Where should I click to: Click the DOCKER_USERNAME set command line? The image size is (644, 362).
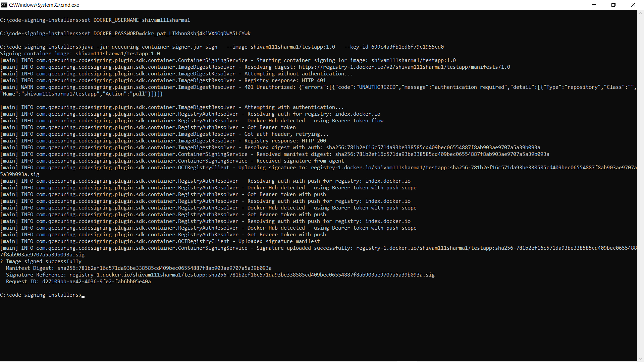tap(95, 20)
